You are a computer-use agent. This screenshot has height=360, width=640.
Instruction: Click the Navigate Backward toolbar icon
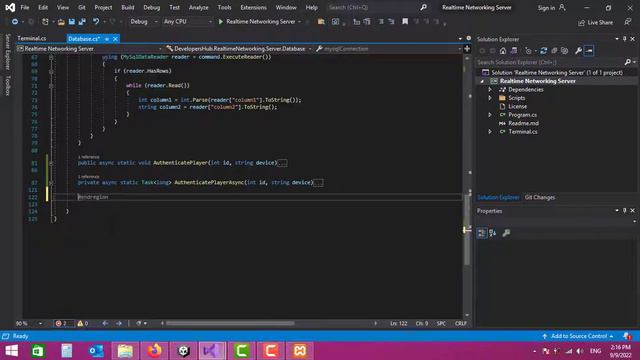coord(15,22)
